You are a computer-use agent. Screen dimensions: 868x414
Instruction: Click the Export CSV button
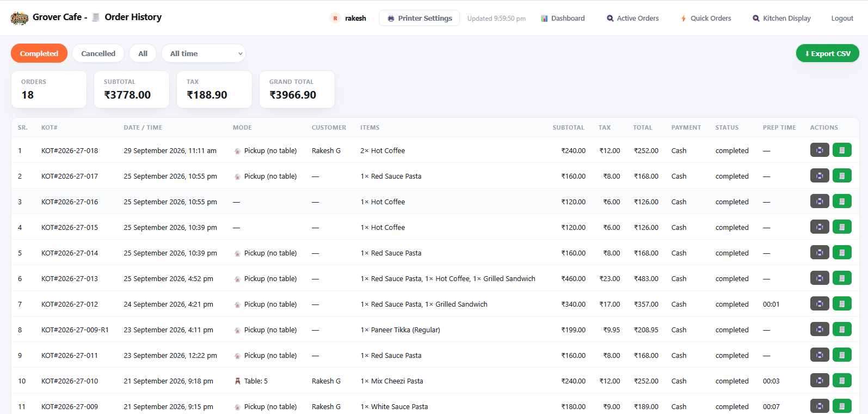[x=827, y=53]
